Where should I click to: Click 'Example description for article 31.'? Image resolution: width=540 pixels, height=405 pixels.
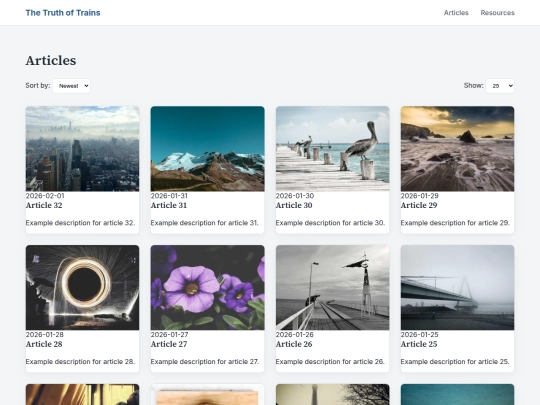pos(205,223)
